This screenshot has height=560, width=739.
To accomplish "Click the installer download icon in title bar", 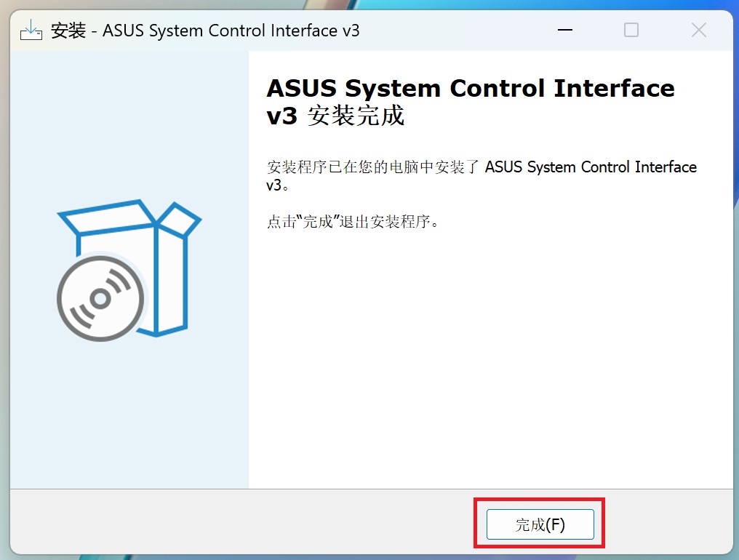I will 31,30.
